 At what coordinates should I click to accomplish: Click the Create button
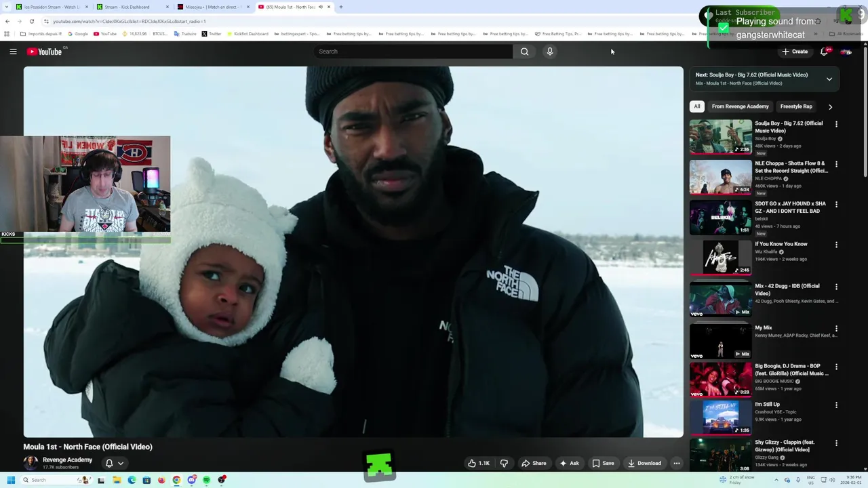pyautogui.click(x=795, y=52)
